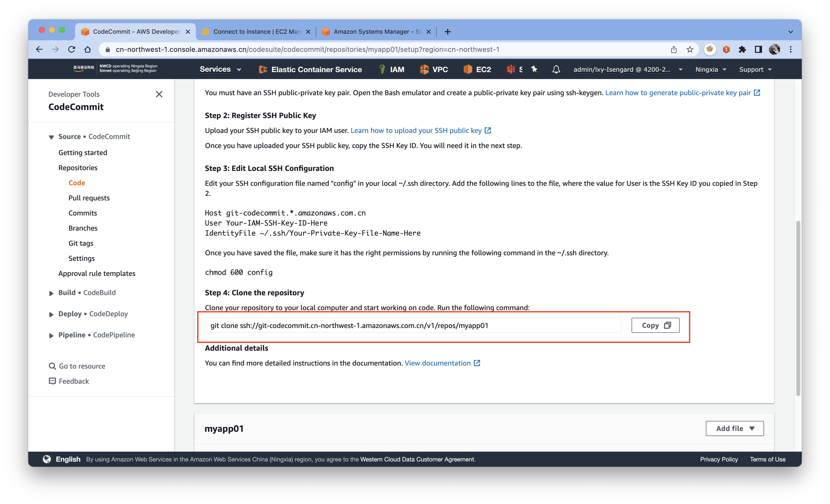Open the EC2 service shortcut

477,69
